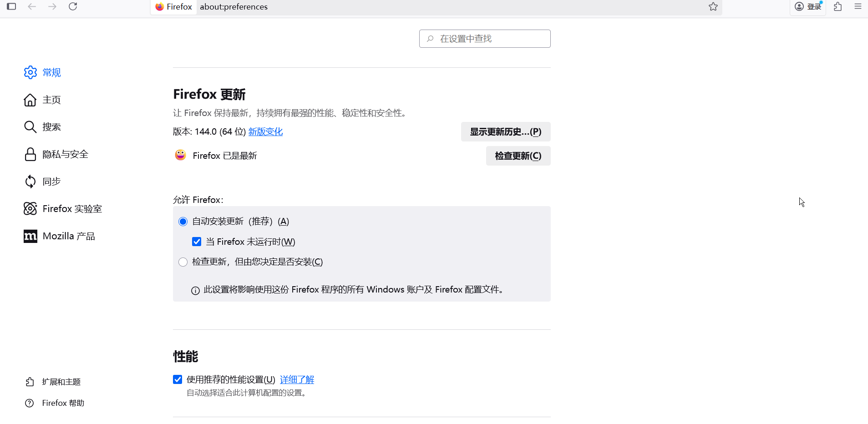This screenshot has height=424, width=868.
Task: Switch to the 常规 settings tab
Action: click(x=51, y=72)
